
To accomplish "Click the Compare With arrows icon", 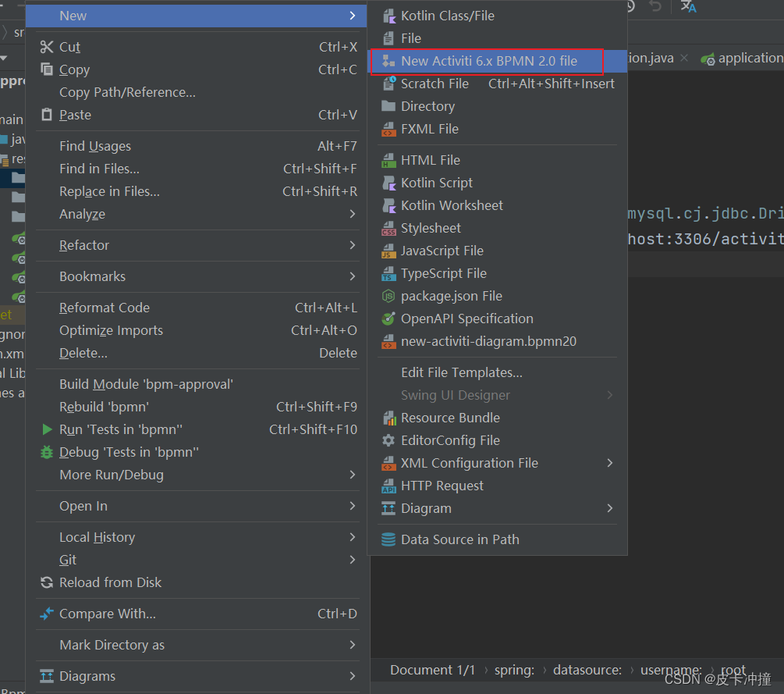I will 47,614.
